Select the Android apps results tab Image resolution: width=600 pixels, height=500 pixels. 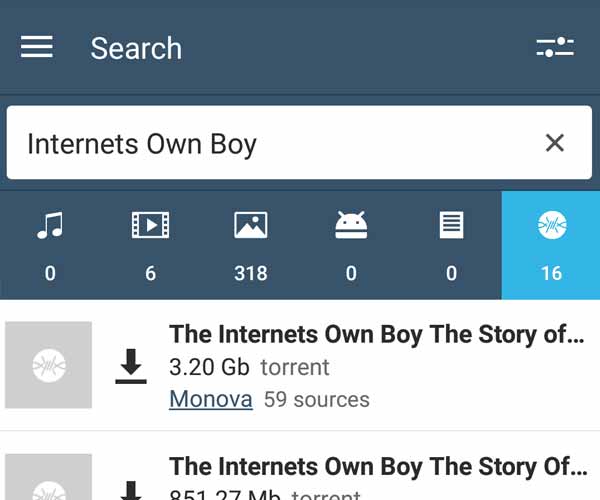tap(351, 245)
